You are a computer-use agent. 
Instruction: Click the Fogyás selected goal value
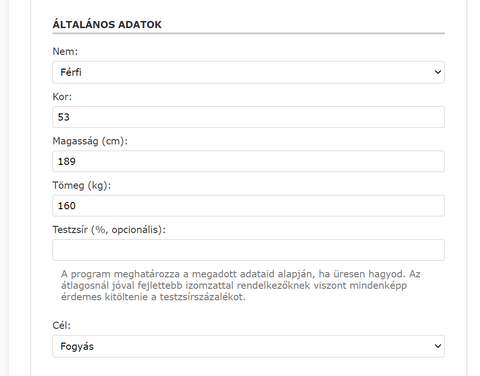click(x=77, y=346)
